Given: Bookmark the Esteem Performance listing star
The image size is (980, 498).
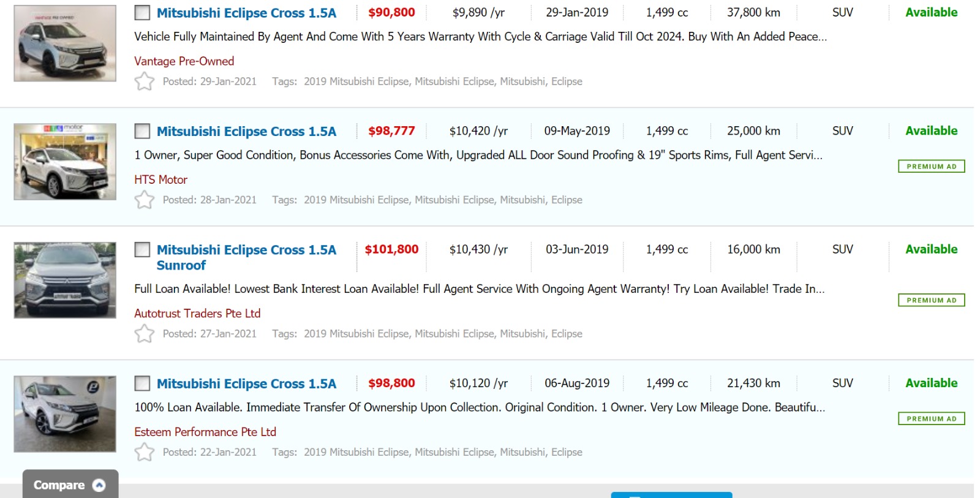Looking at the screenshot, I should (145, 452).
